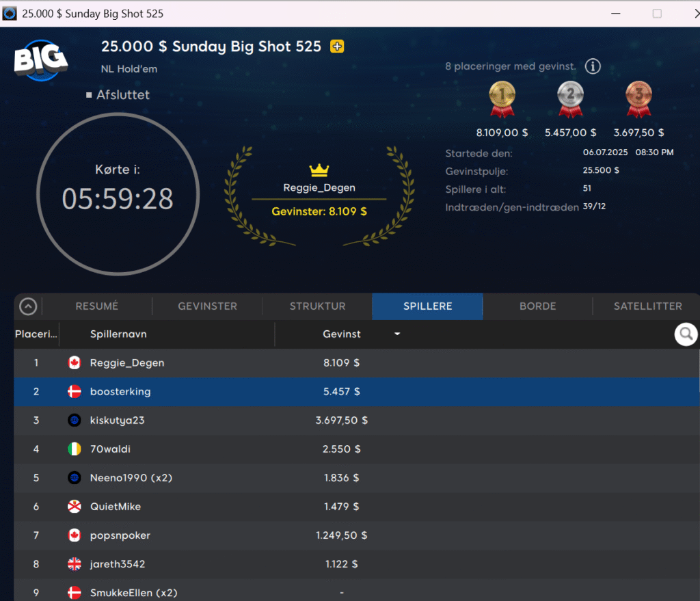Screen dimensions: 700x601
Task: Open the Gevinst column sort dropdown arrow
Action: click(397, 334)
